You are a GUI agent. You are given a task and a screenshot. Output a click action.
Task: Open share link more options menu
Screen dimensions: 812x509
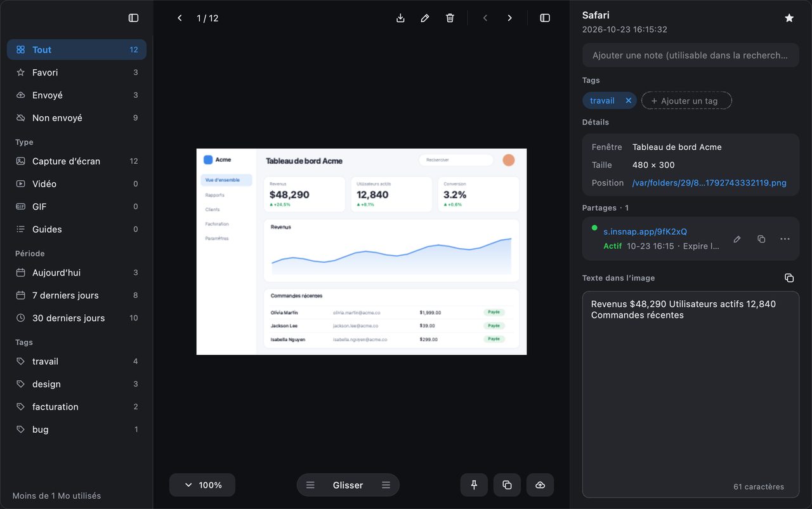point(785,239)
